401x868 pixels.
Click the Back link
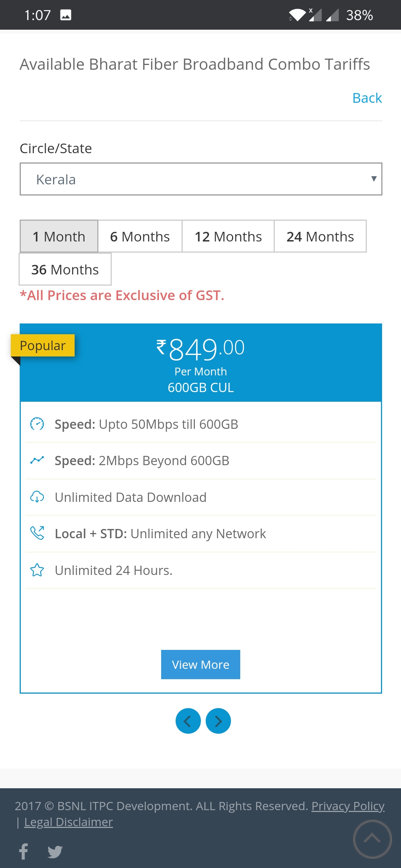click(x=367, y=98)
